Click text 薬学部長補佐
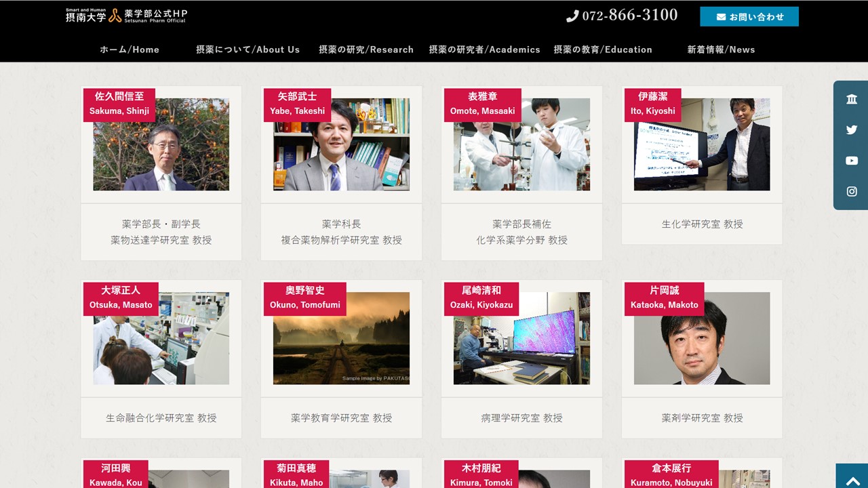 coord(522,224)
